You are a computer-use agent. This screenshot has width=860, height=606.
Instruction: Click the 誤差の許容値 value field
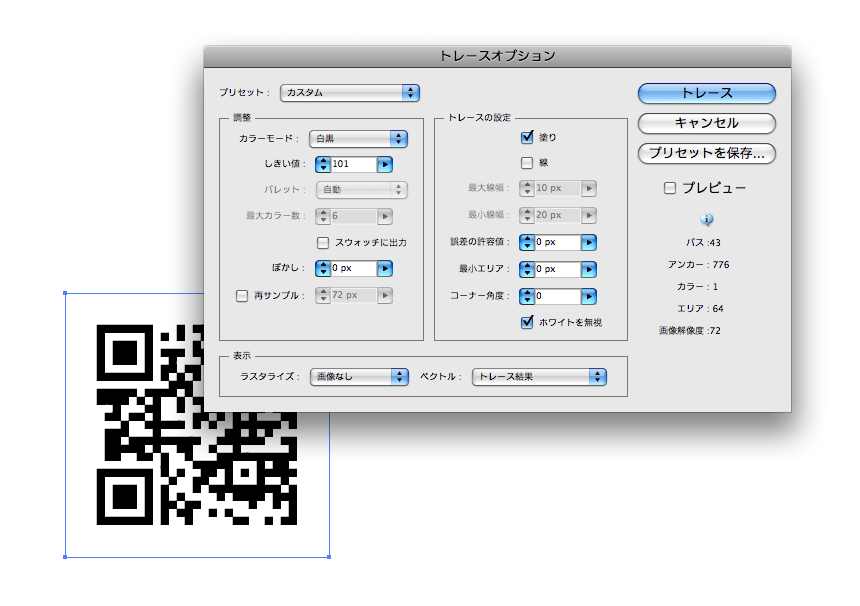[x=558, y=242]
